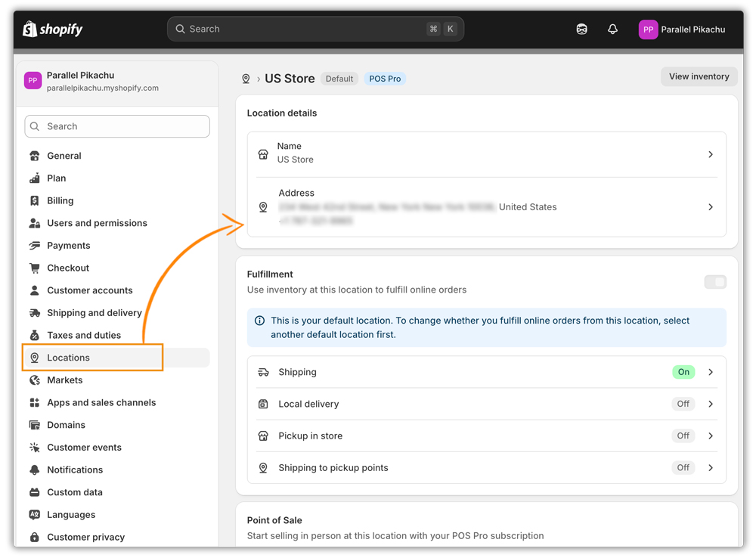Click the Pickup in store Off badge
Screen dimensions: 756x558
(683, 436)
